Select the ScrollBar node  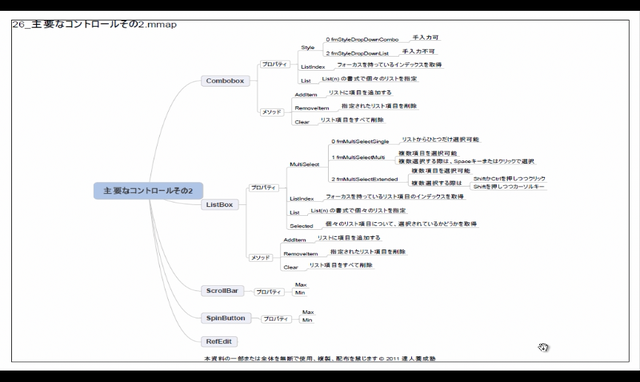click(x=222, y=291)
